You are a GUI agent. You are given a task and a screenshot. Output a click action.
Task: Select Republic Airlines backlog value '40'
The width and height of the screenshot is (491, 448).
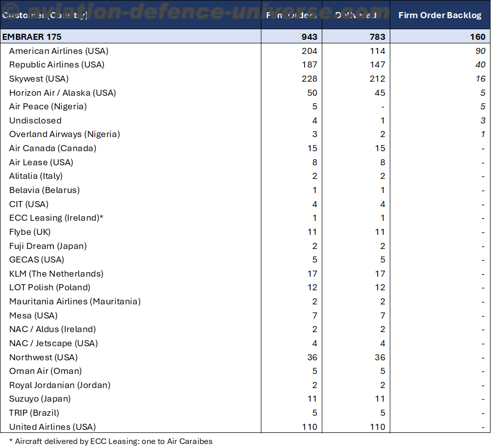pos(480,65)
